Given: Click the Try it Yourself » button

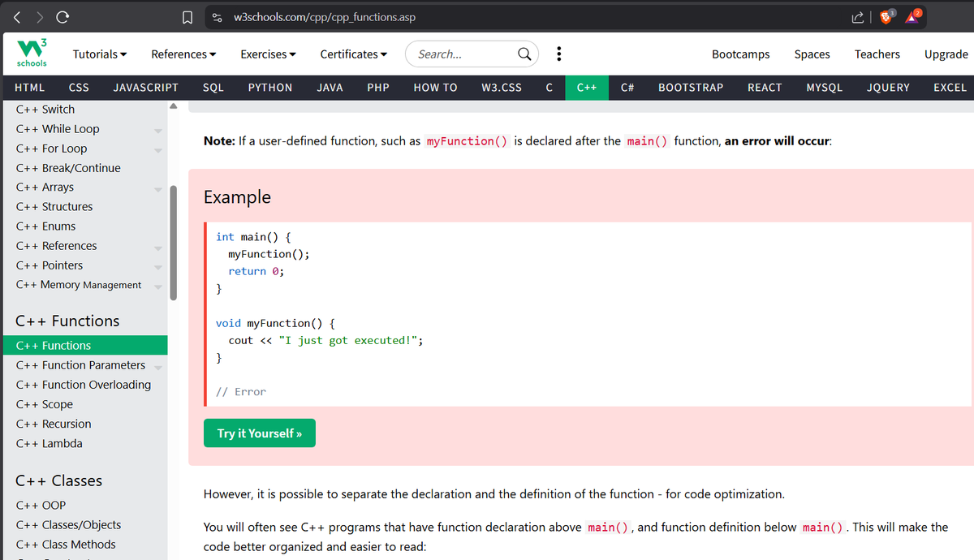Looking at the screenshot, I should pyautogui.click(x=260, y=433).
